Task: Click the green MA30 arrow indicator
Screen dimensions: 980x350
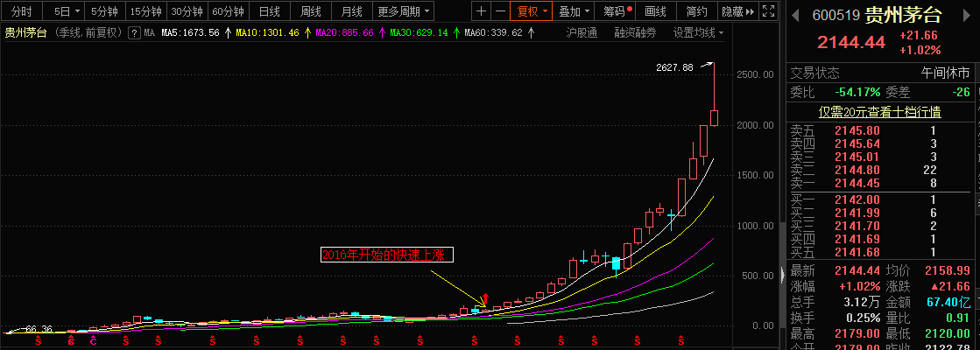Action: 456,32
